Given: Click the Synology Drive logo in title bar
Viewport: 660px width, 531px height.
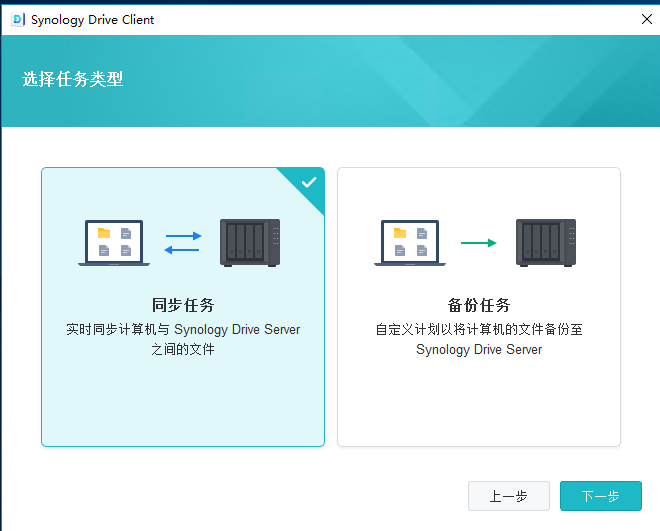Looking at the screenshot, I should coord(18,19).
